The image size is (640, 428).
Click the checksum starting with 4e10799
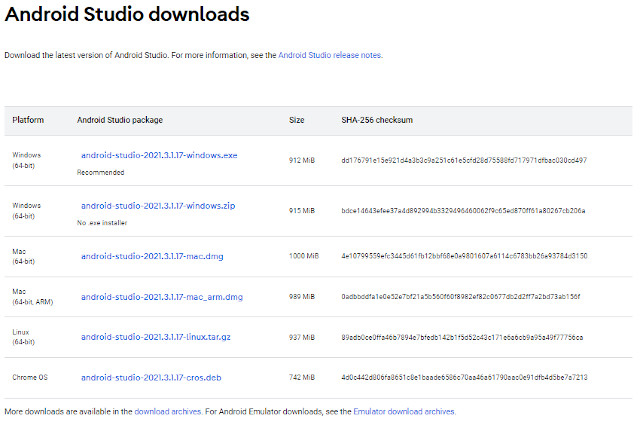464,256
